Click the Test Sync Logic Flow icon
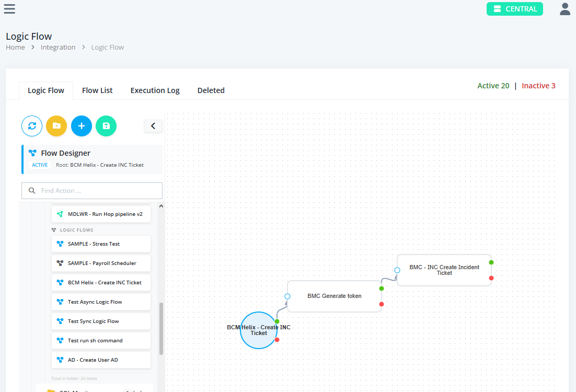This screenshot has width=576, height=392. click(60, 321)
